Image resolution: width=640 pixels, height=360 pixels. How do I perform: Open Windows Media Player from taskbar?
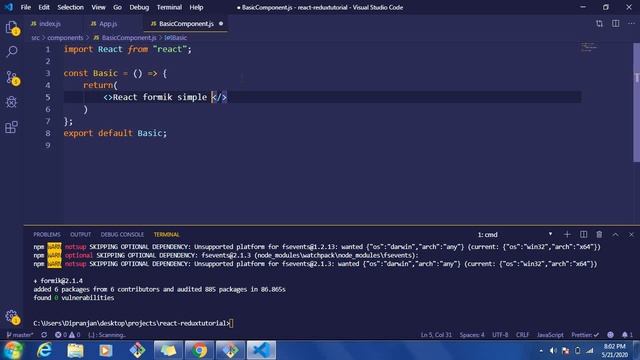coord(106,350)
